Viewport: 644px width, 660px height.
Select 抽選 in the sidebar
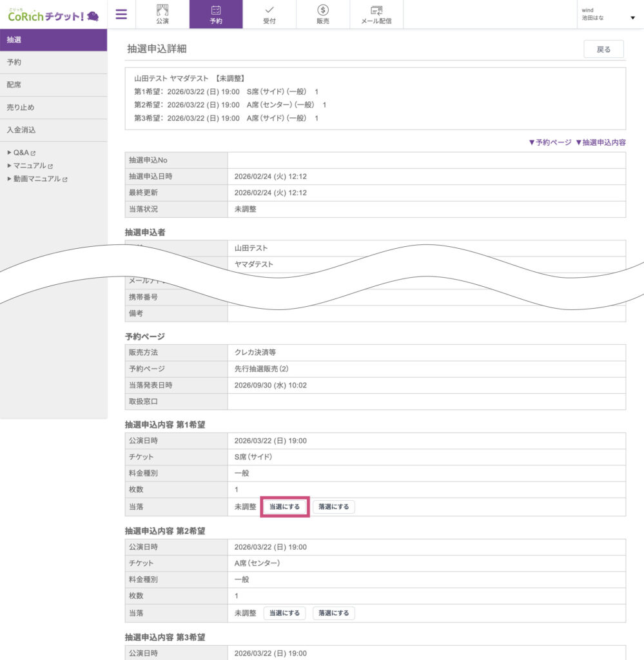[53, 40]
